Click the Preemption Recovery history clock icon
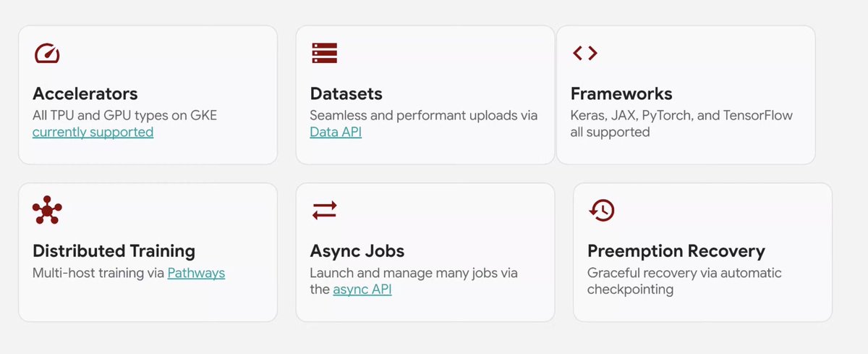Screen dimensions: 868x354 [602, 210]
